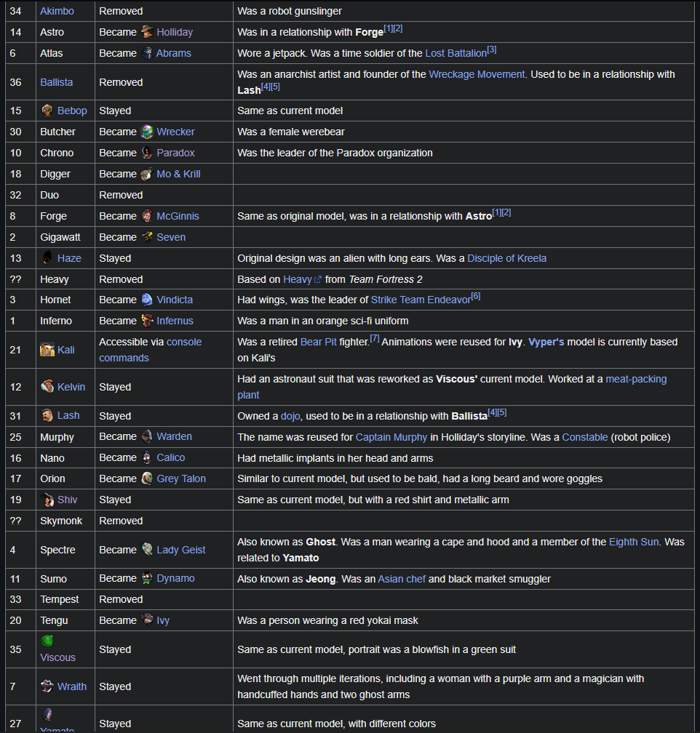Click the Haze hero icon
The width and height of the screenshot is (700, 733).
pos(47,258)
